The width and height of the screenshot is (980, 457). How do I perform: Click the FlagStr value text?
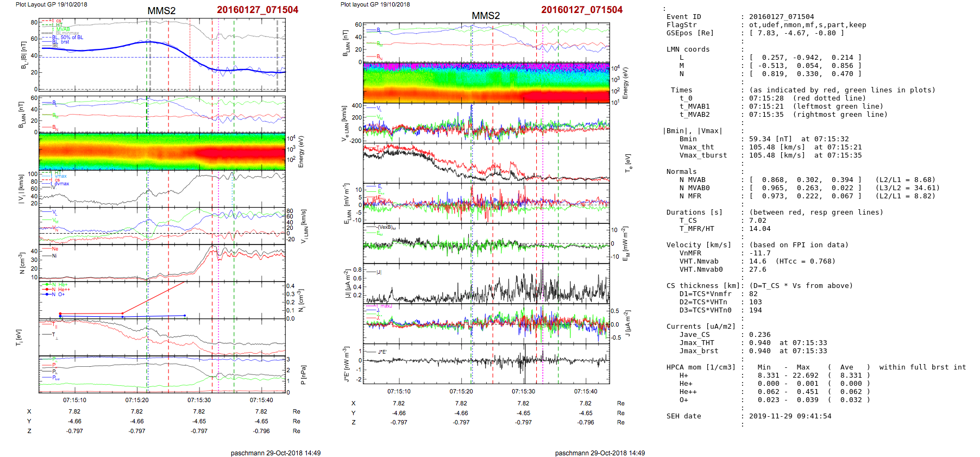point(807,25)
